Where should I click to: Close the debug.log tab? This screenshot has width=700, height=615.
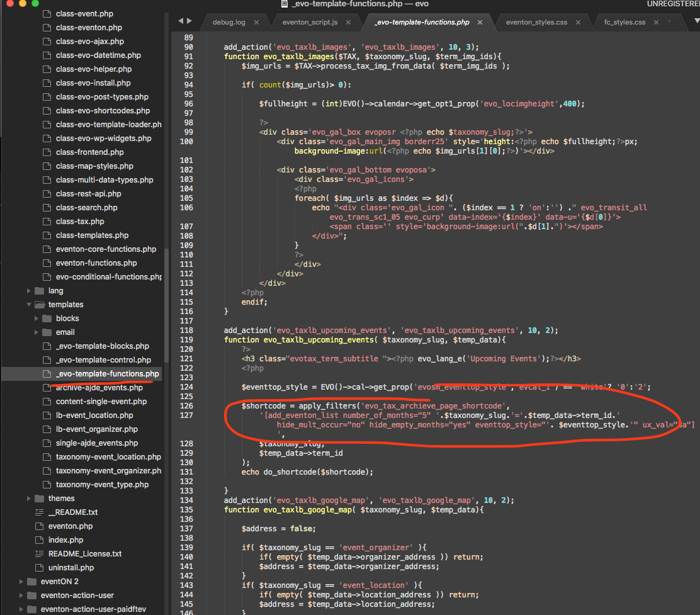point(256,22)
